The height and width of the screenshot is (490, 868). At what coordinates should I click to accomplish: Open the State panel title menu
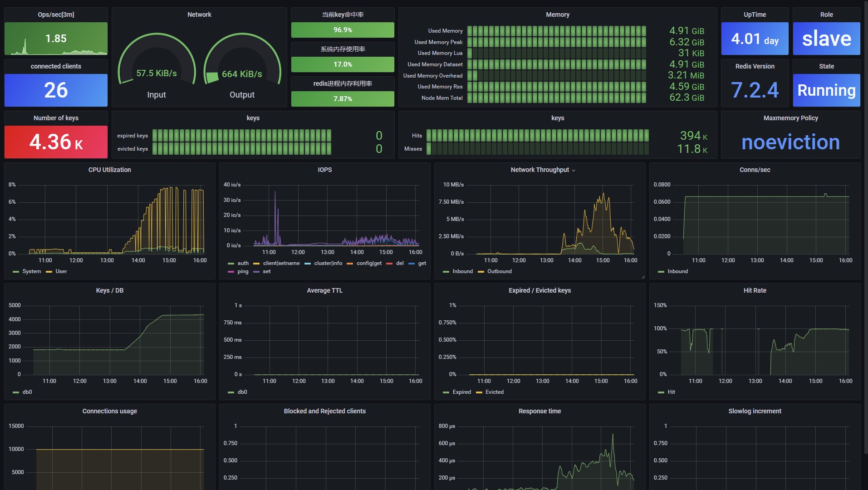[x=826, y=66]
